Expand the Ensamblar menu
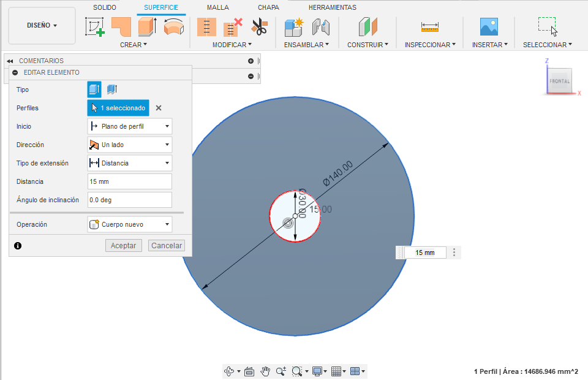This screenshot has width=588, height=380. point(306,45)
